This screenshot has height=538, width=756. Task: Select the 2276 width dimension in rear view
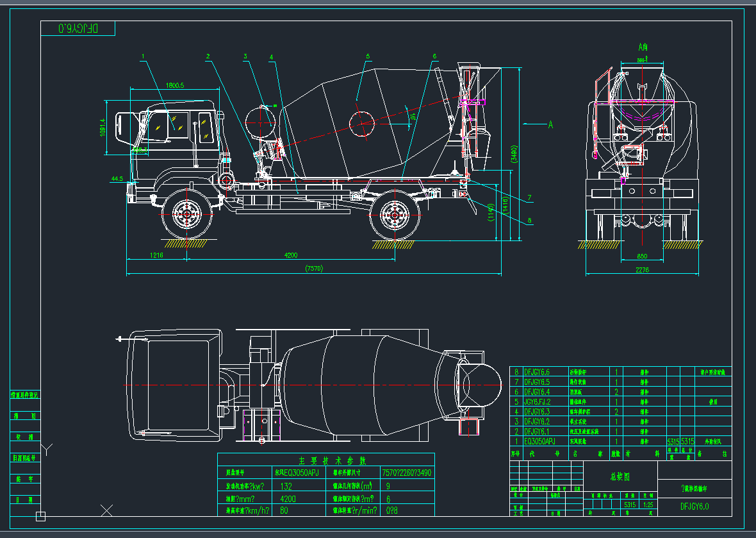(x=642, y=270)
